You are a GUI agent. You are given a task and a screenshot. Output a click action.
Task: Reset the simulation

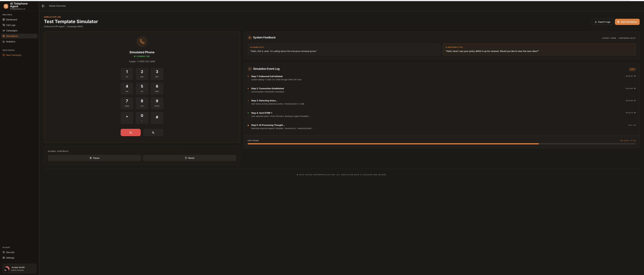coord(189,158)
